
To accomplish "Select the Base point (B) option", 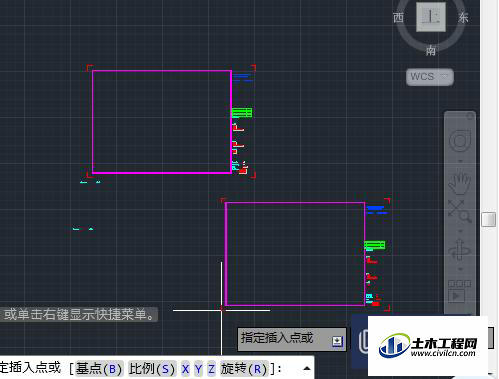I will [x=99, y=369].
